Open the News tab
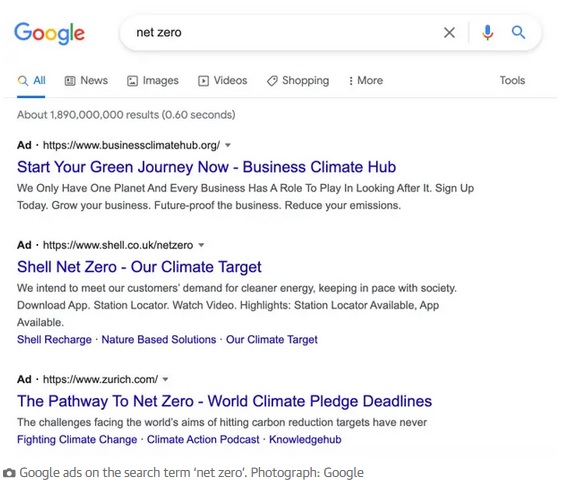Image resolution: width=567 pixels, height=497 pixels. (x=86, y=80)
